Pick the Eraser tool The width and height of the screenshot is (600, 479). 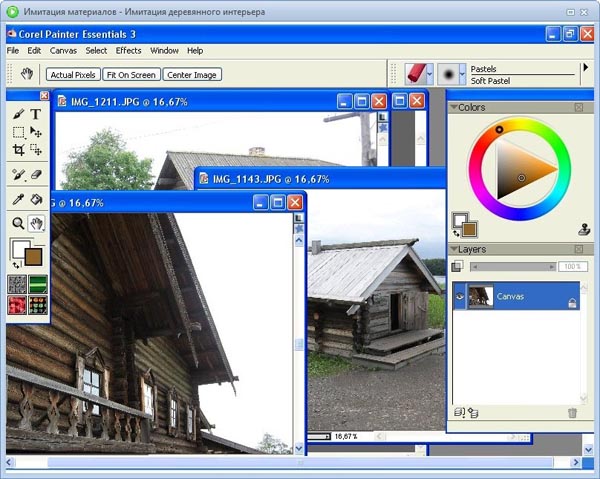coord(37,174)
